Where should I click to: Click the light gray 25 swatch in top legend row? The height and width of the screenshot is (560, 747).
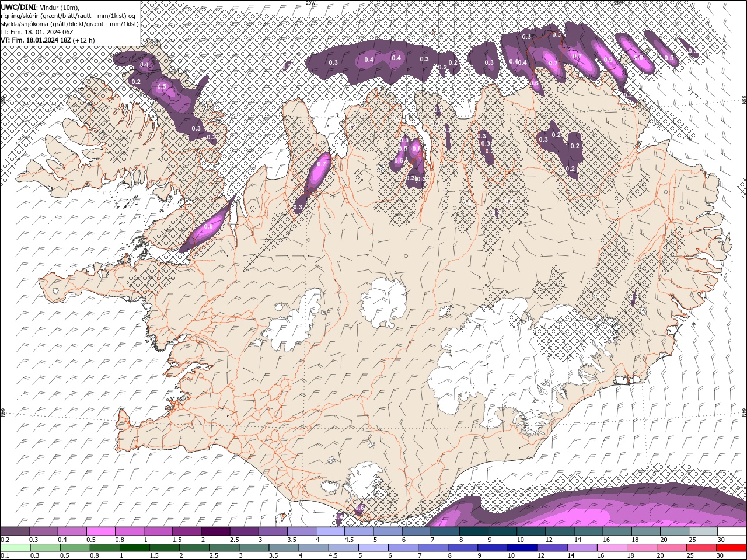[703, 531]
